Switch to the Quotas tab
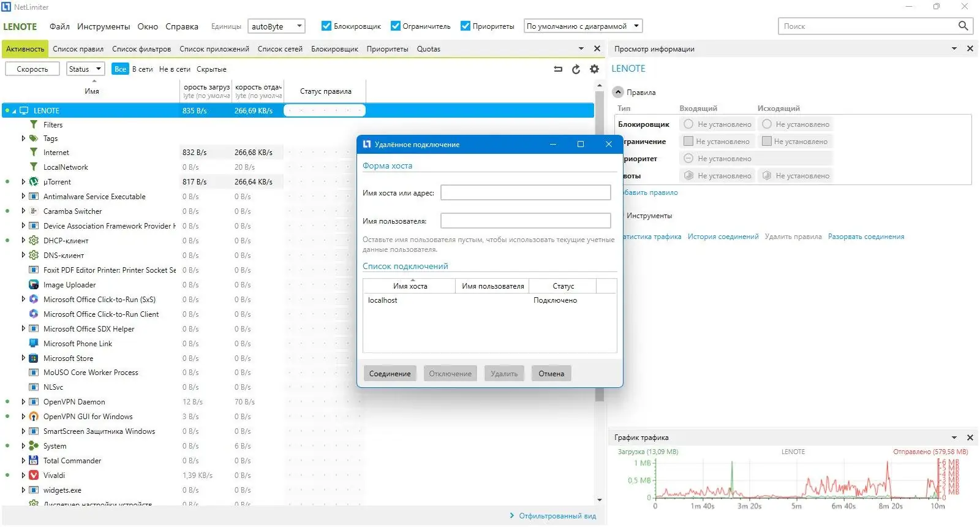The width and height of the screenshot is (980, 527). pos(429,49)
